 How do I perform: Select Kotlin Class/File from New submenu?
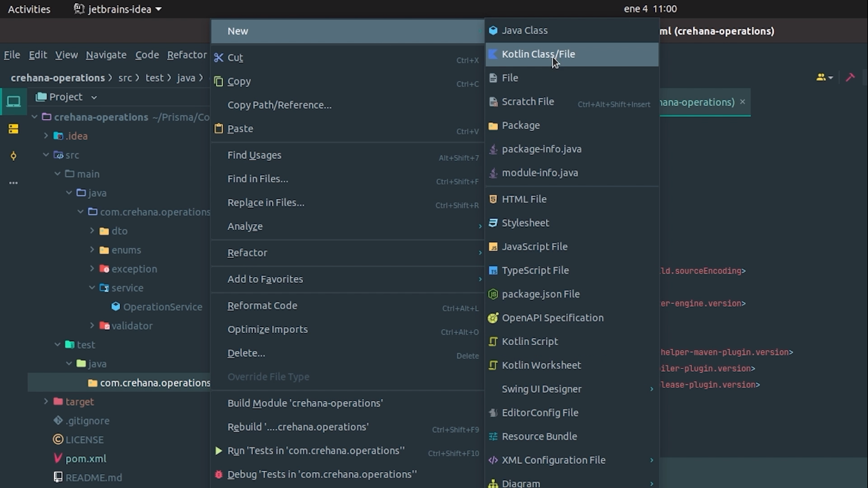(x=538, y=54)
